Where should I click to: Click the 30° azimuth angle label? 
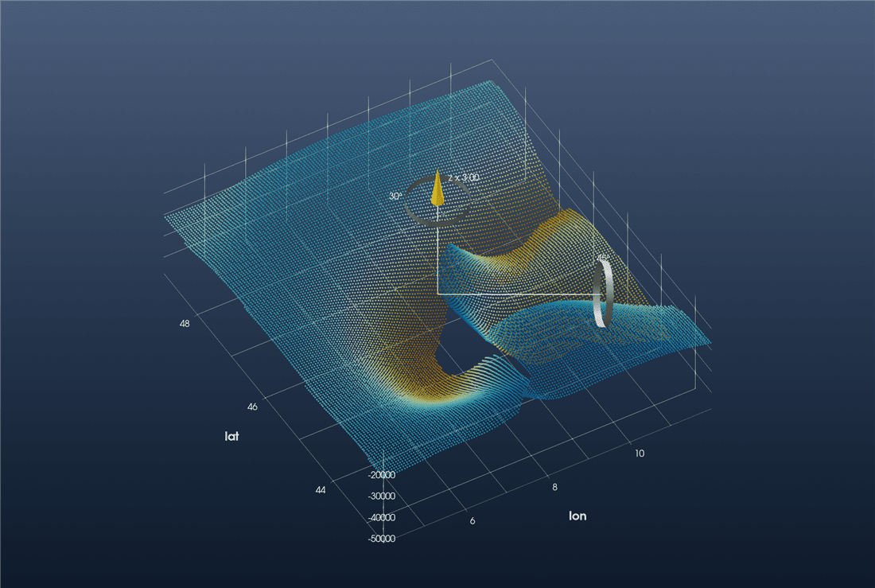click(x=395, y=197)
